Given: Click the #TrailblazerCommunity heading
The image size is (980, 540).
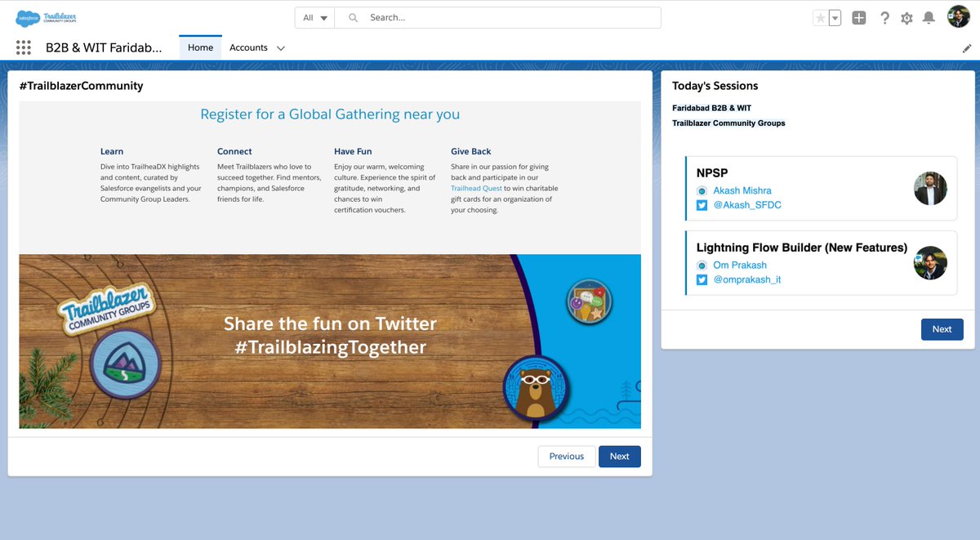Looking at the screenshot, I should [81, 86].
